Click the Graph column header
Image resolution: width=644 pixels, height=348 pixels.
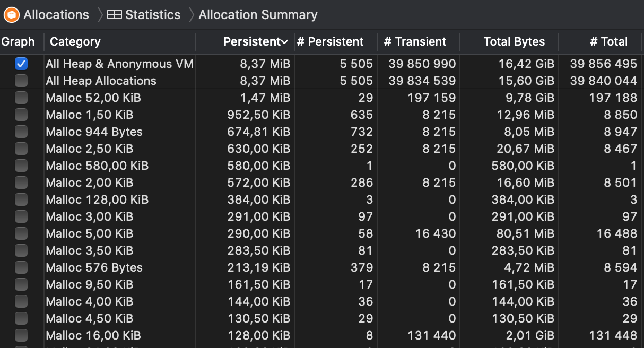(18, 41)
